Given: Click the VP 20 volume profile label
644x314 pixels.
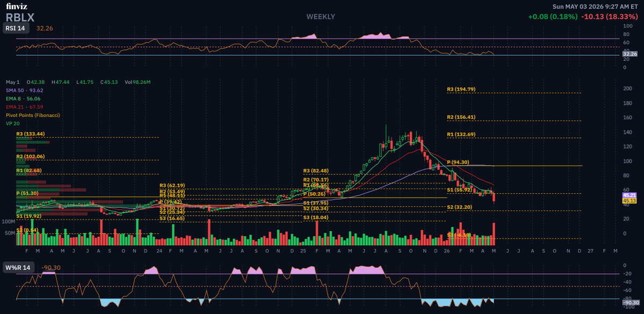Looking at the screenshot, I should coord(13,123).
